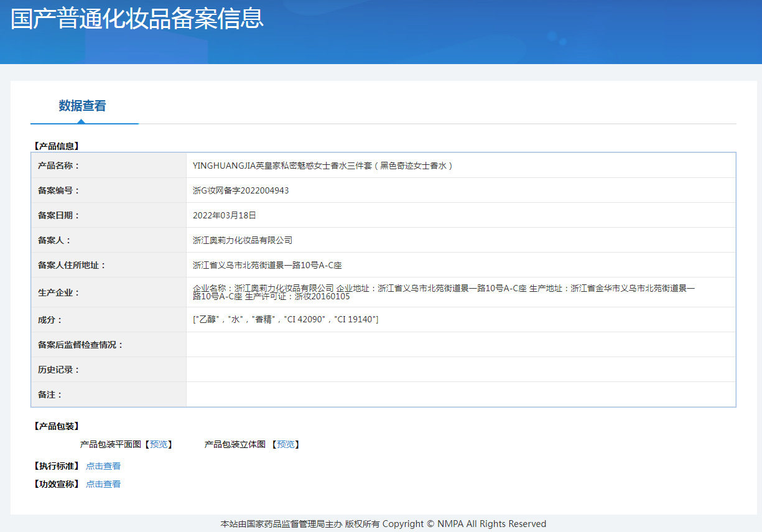Select the date 2022年03月18日
Image resolution: width=762 pixels, height=532 pixels.
225,215
